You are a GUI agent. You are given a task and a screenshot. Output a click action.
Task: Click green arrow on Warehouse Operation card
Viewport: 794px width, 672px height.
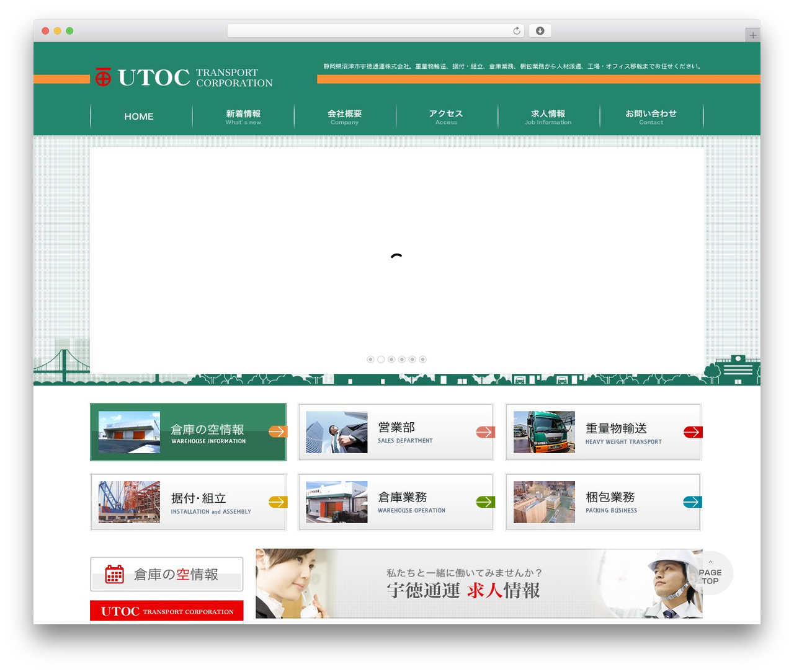485,502
